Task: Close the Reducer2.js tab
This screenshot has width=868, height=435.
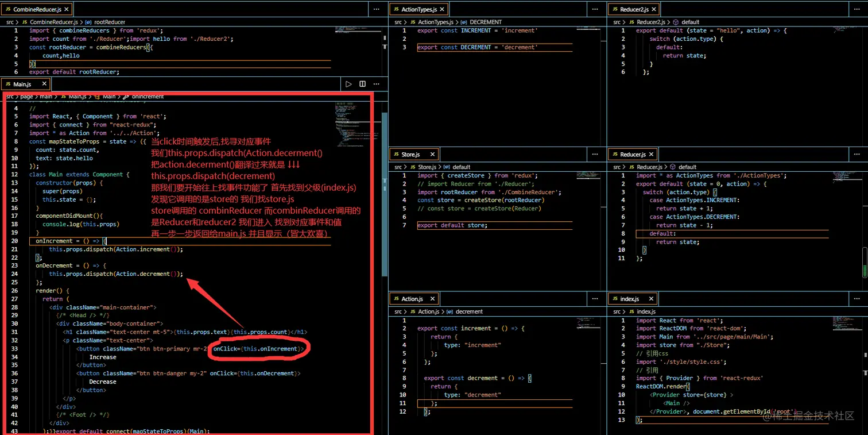Action: (654, 10)
